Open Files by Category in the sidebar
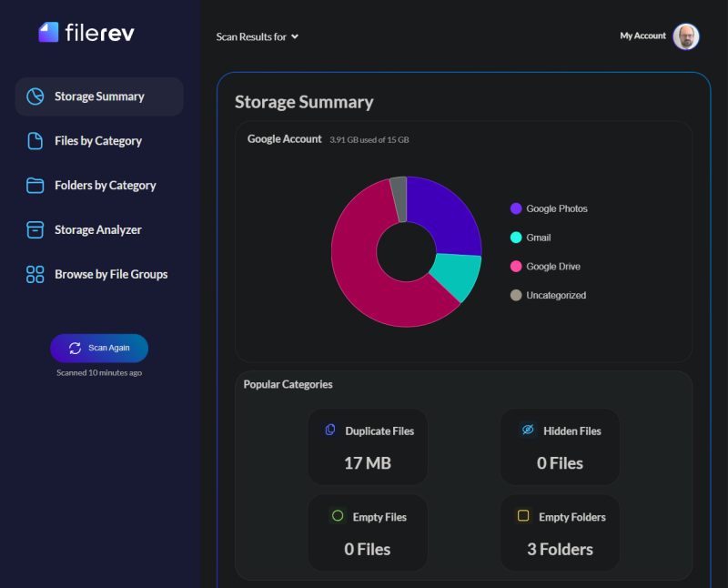 [99, 141]
